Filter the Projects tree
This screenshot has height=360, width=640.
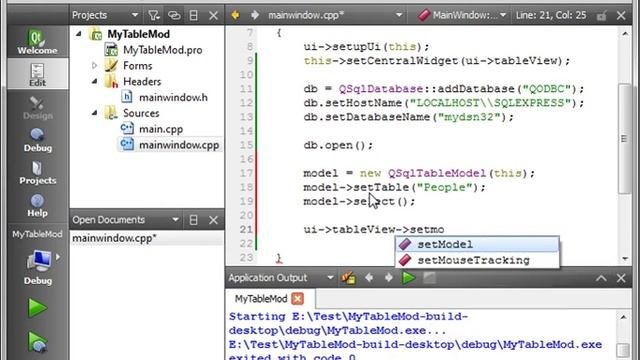tap(153, 16)
